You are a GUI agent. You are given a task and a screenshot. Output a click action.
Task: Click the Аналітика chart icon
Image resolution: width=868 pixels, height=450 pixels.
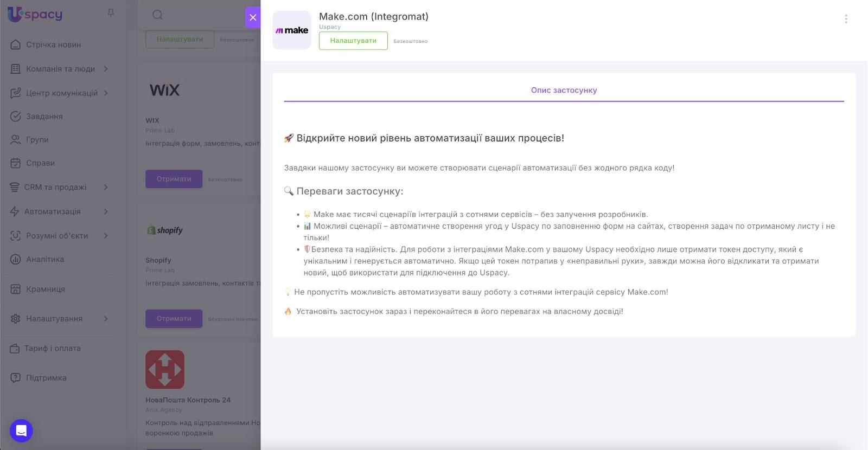pos(16,259)
